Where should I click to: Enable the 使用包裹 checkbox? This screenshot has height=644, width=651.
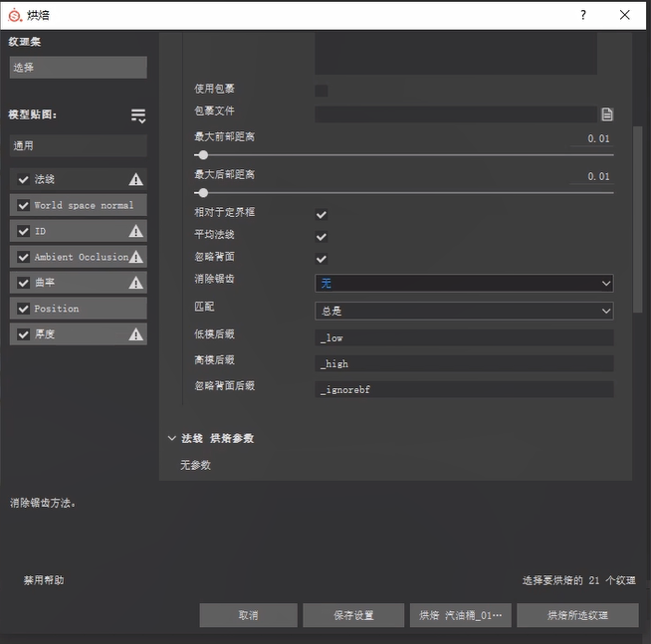coord(322,91)
